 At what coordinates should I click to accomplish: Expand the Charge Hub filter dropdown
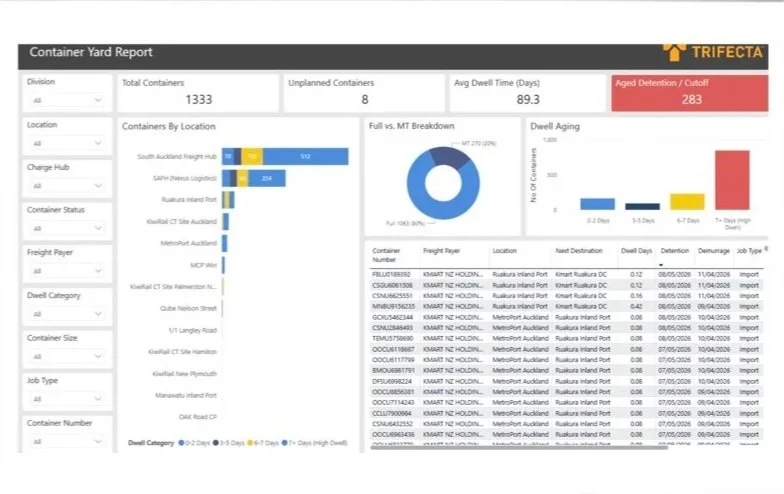67,186
